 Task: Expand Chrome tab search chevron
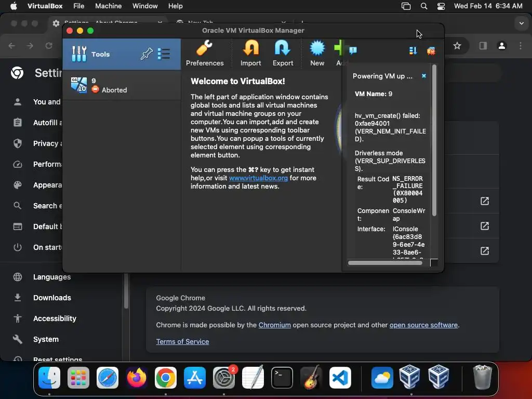point(522,23)
